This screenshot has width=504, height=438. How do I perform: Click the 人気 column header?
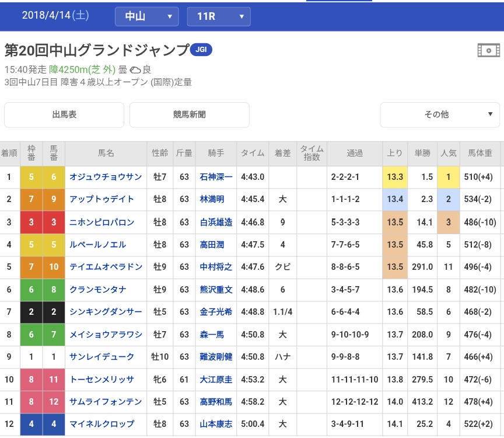tap(449, 154)
